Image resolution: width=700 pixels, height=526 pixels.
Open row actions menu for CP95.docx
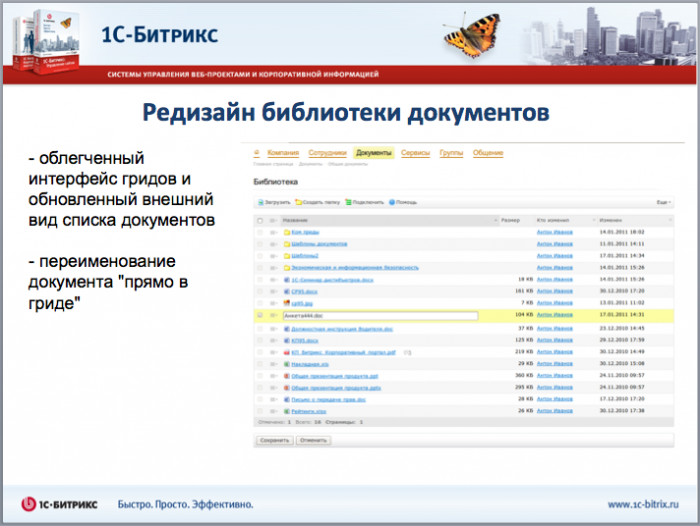pyautogui.click(x=273, y=292)
